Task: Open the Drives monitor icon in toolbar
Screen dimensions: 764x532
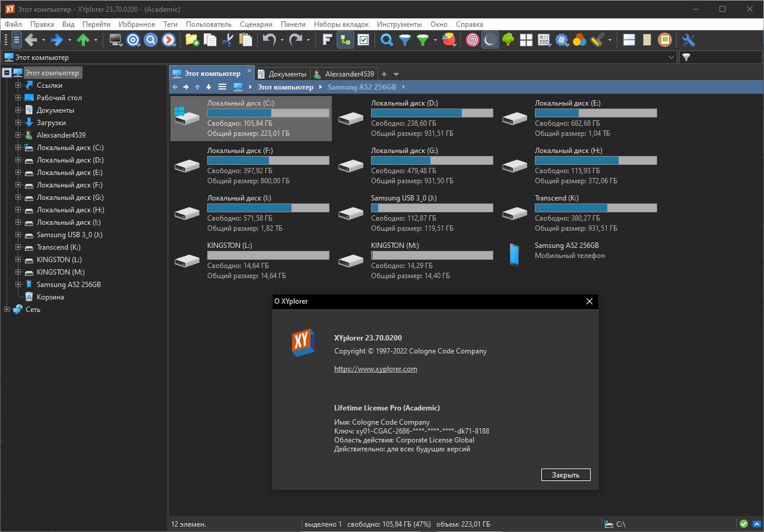Action: 116,40
